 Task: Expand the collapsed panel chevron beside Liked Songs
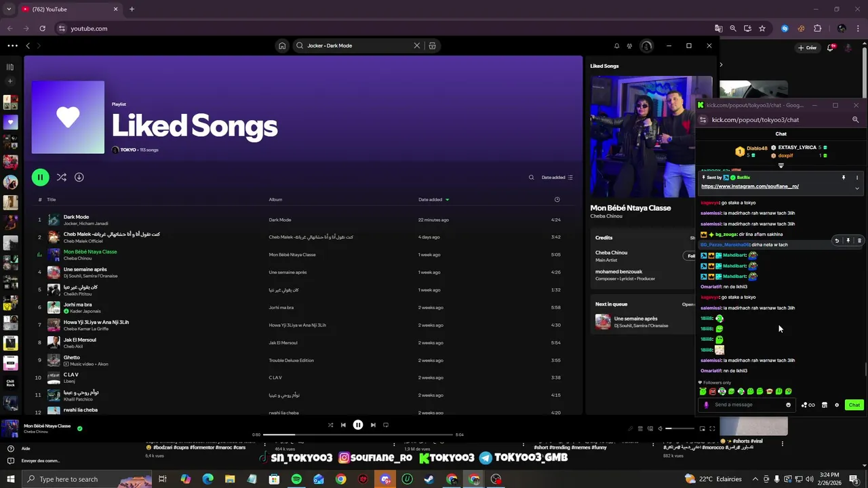[x=721, y=65]
